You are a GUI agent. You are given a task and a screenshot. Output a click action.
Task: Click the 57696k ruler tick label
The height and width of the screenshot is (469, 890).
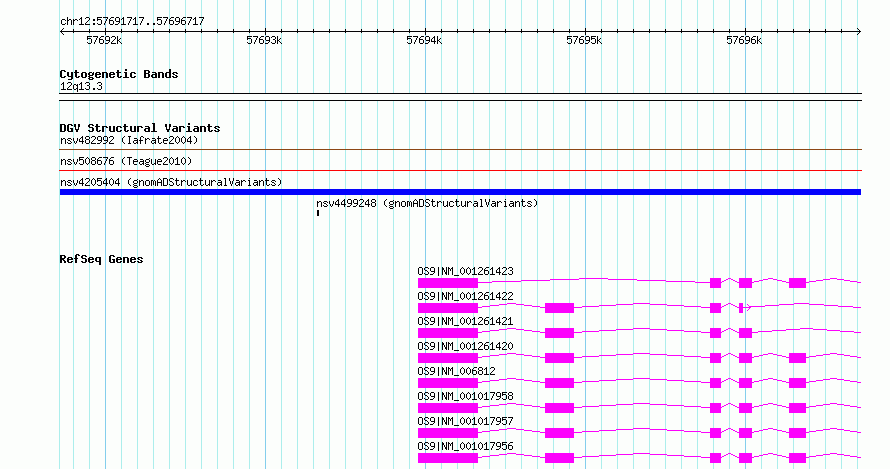pos(744,40)
